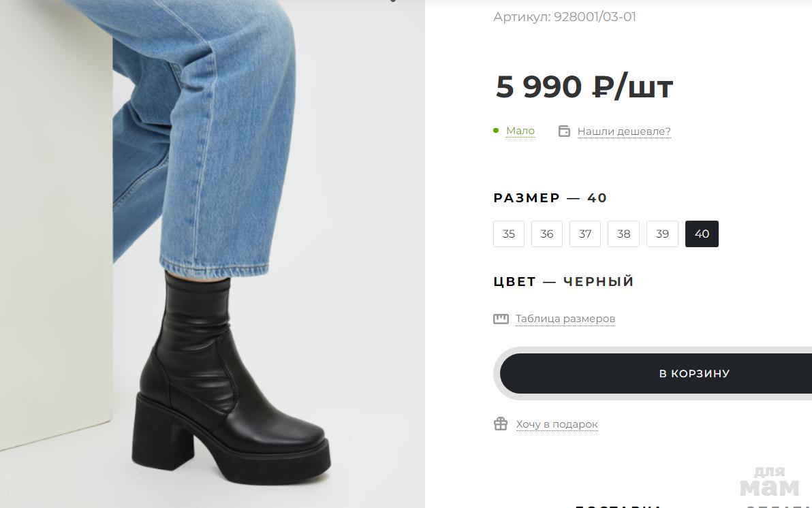
Task: Select size 37
Action: click(585, 234)
